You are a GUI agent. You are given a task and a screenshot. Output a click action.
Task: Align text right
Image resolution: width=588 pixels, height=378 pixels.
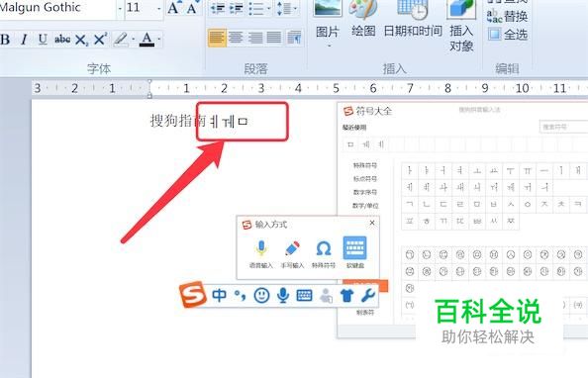click(255, 38)
